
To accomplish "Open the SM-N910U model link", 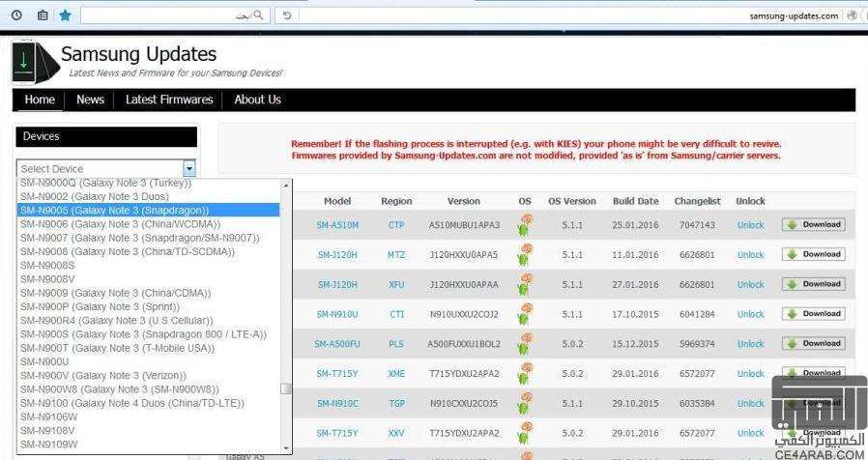I will [x=337, y=314].
